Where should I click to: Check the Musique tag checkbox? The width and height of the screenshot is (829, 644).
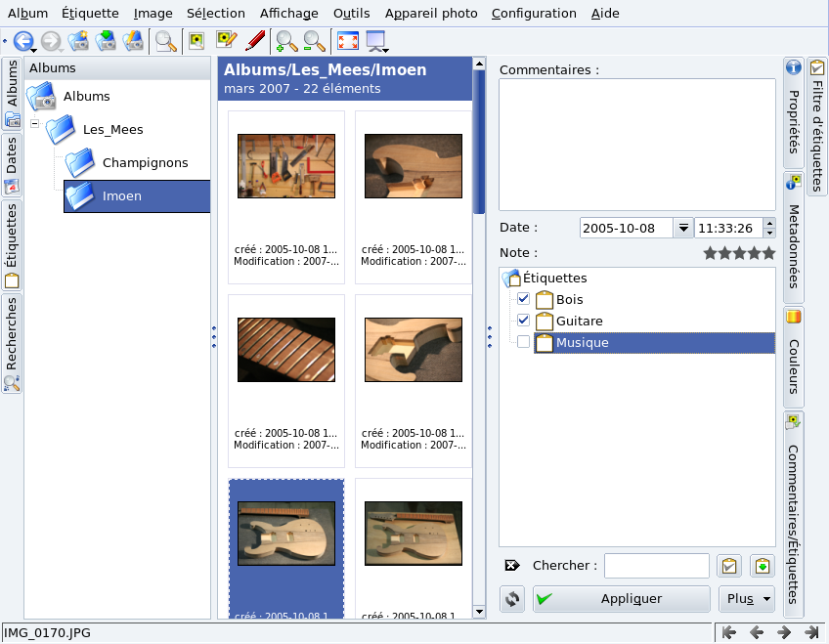coord(524,342)
